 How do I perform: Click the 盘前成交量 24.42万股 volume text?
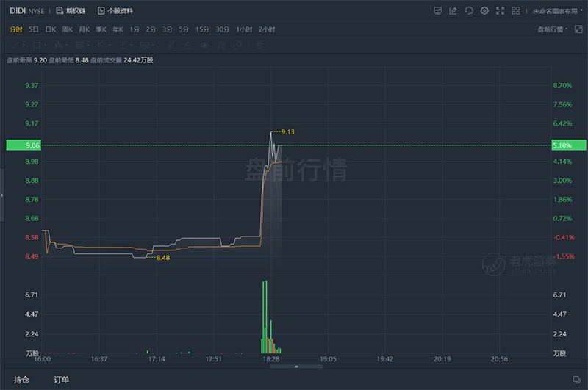122,60
